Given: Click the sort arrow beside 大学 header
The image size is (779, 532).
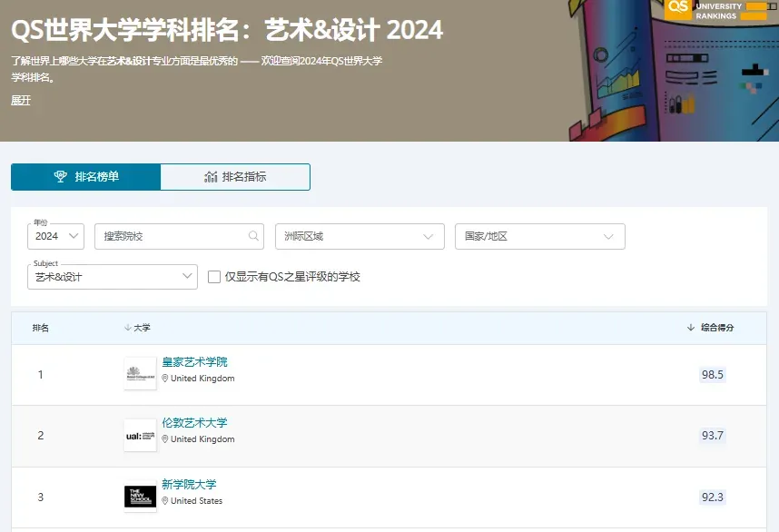Looking at the screenshot, I should [127, 328].
